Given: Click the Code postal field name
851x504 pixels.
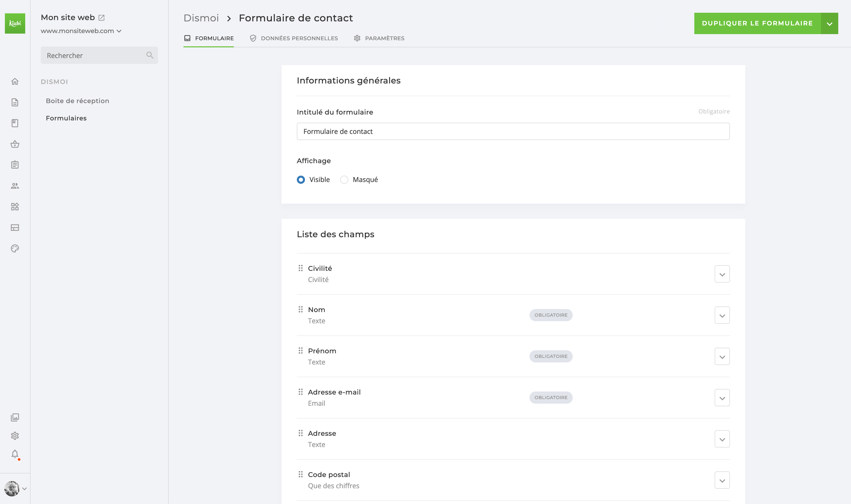Looking at the screenshot, I should coord(329,474).
